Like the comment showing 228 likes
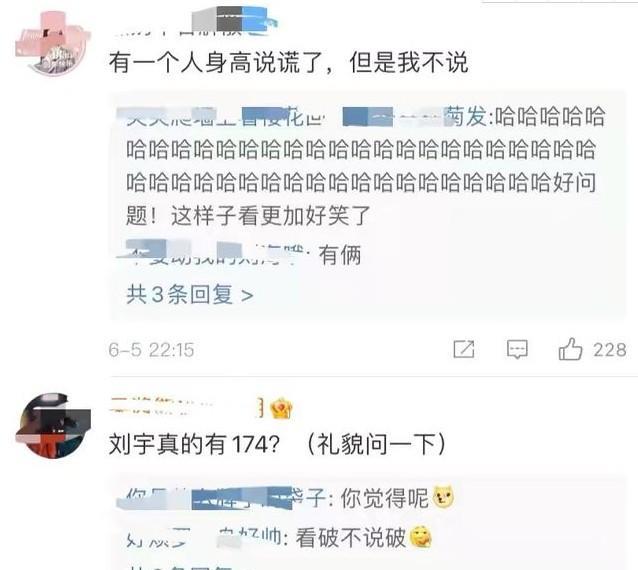 click(x=570, y=349)
